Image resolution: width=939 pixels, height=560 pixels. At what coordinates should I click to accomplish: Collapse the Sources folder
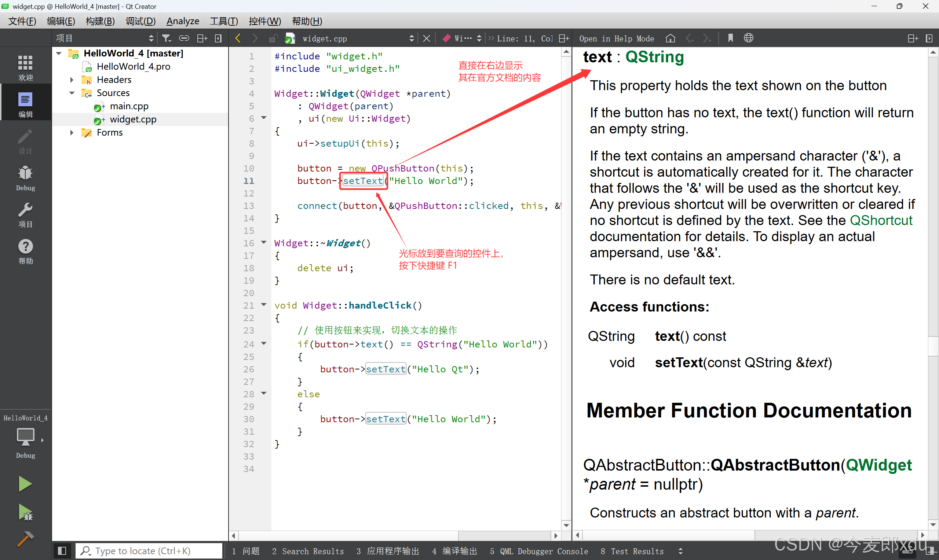click(x=72, y=93)
